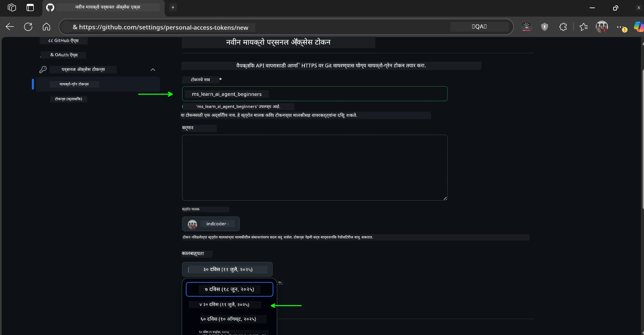
Task: Open GitHub ॲप्स from the sidebar
Action: pos(63,40)
